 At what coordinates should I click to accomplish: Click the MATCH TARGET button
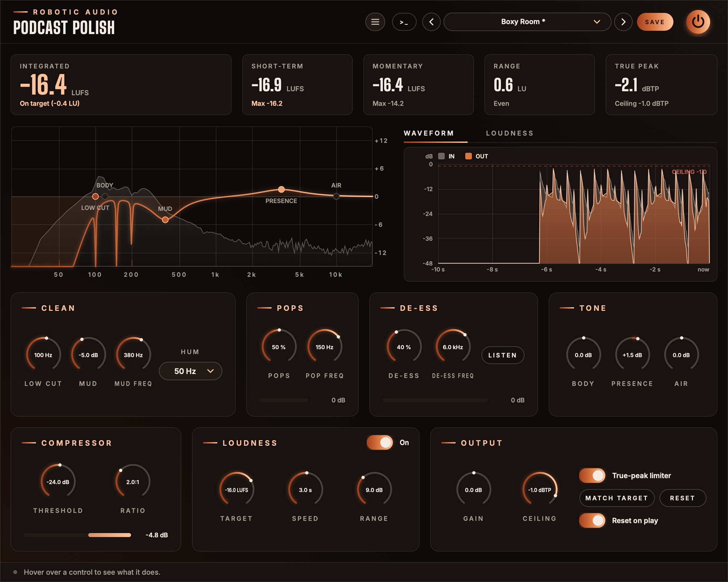[616, 498]
